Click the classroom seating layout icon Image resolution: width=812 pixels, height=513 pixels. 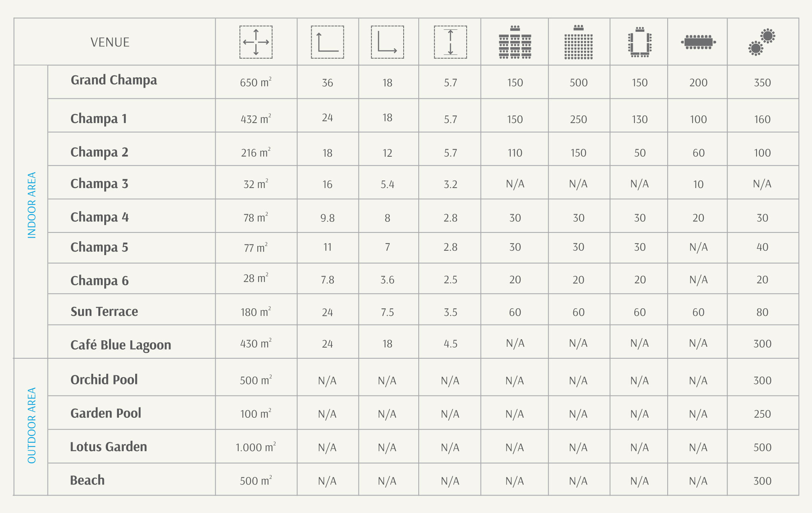click(515, 42)
